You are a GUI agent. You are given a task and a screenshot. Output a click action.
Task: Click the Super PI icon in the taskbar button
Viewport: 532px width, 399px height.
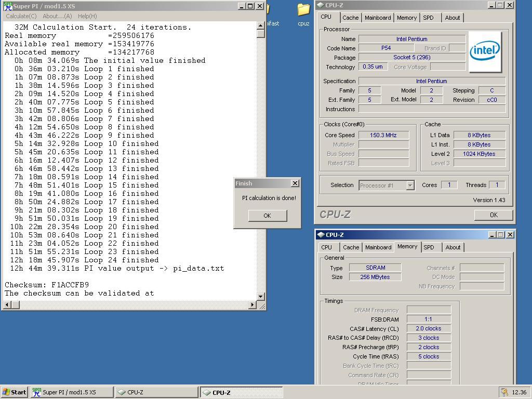[x=36, y=392]
